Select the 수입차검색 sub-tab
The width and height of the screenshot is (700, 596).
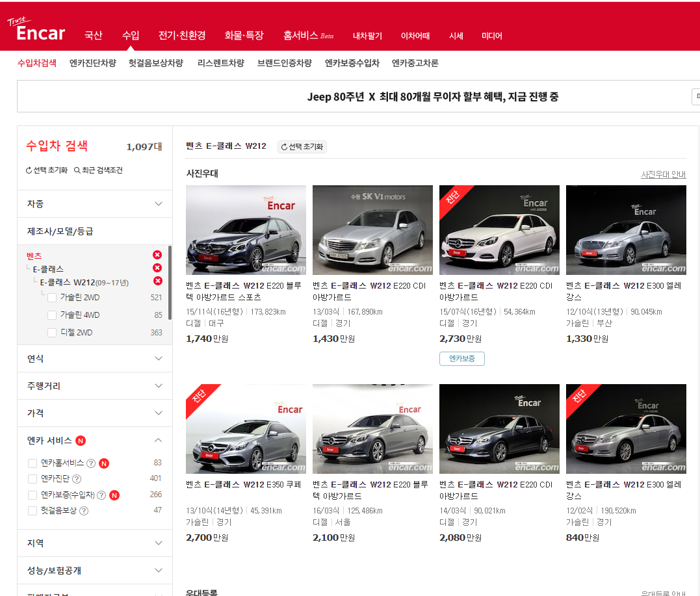(x=37, y=63)
